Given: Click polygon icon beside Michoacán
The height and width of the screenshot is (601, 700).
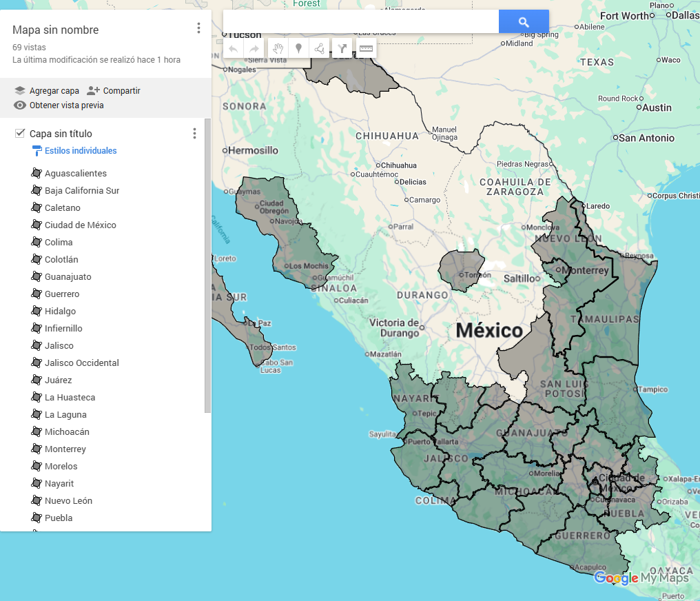Looking at the screenshot, I should click(37, 431).
